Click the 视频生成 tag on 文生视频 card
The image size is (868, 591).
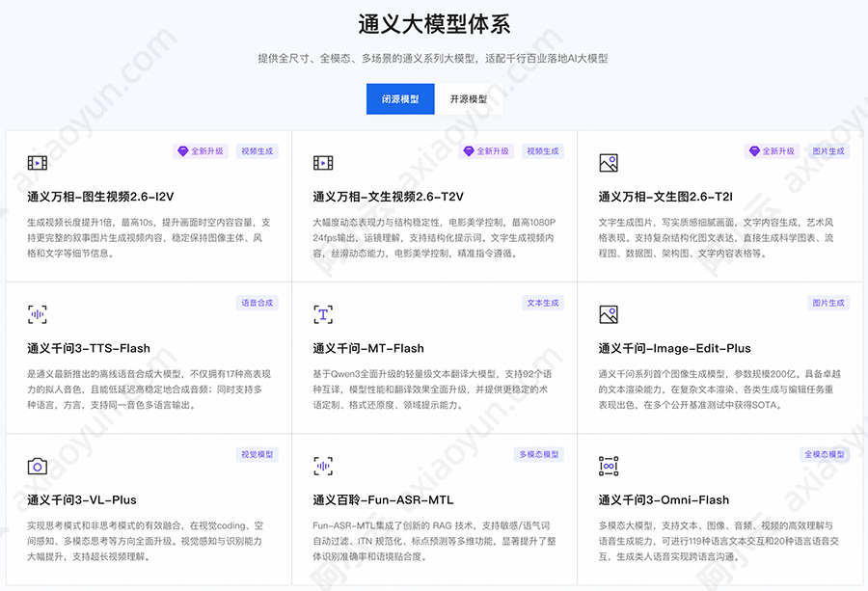[x=543, y=150]
